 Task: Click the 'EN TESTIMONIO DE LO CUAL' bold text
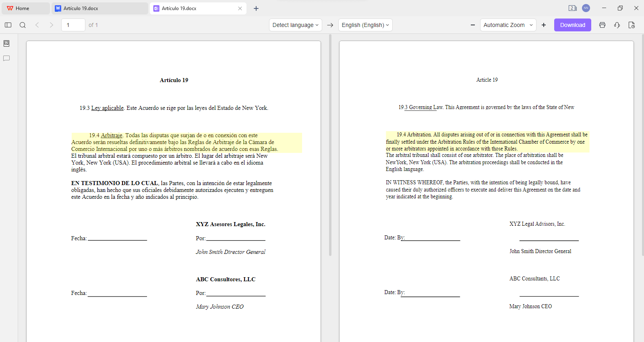[x=115, y=183]
